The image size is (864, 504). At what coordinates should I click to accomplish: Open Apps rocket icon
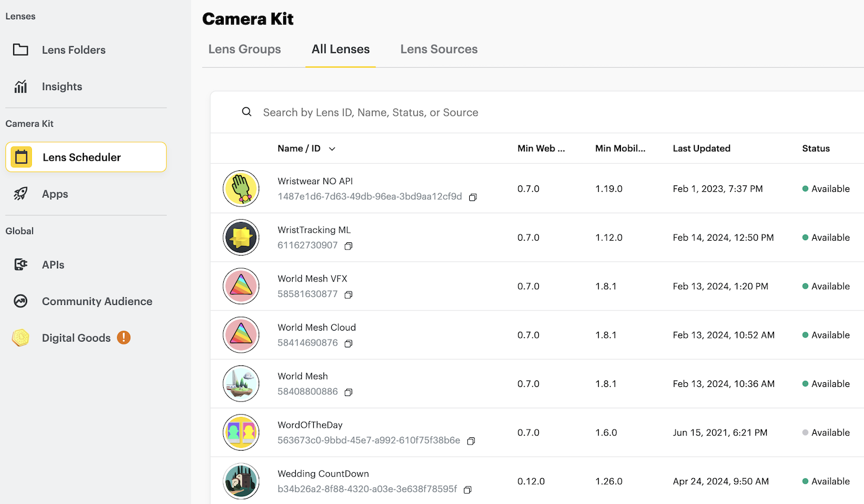coord(21,194)
